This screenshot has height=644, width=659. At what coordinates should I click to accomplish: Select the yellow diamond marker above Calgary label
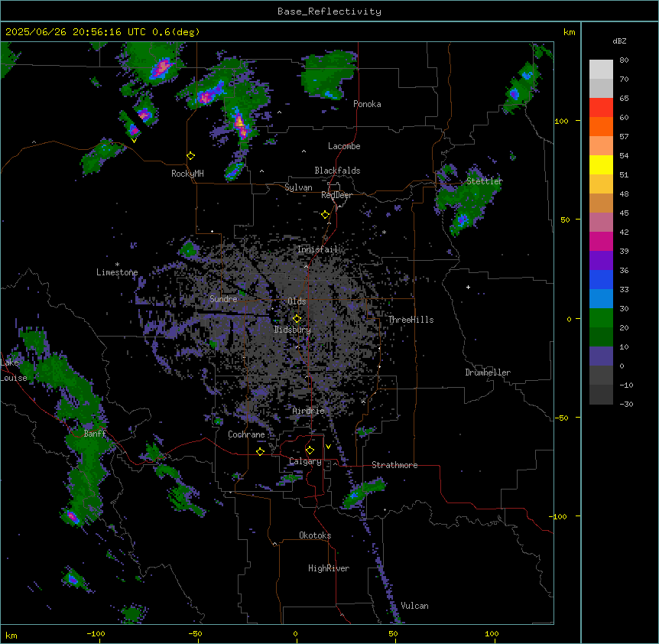[x=310, y=450]
